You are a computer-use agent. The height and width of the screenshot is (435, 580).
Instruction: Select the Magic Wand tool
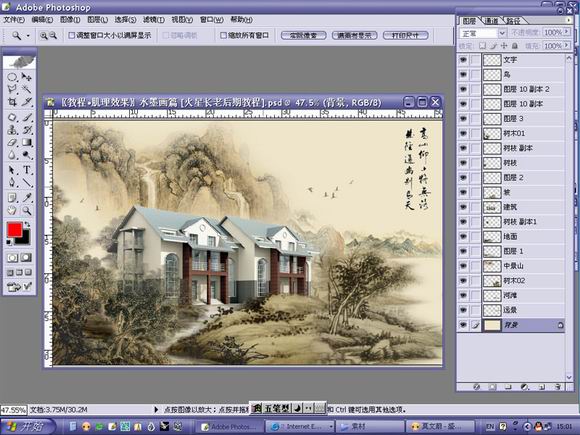point(27,89)
